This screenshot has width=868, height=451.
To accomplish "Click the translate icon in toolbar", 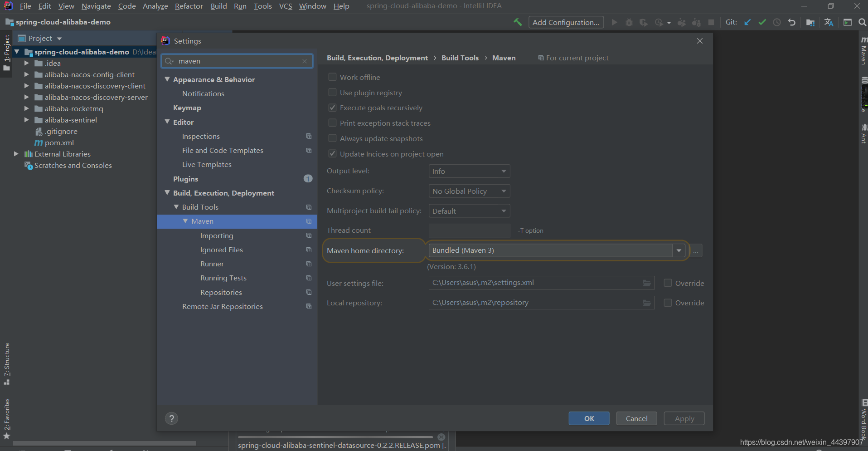I will click(x=829, y=22).
